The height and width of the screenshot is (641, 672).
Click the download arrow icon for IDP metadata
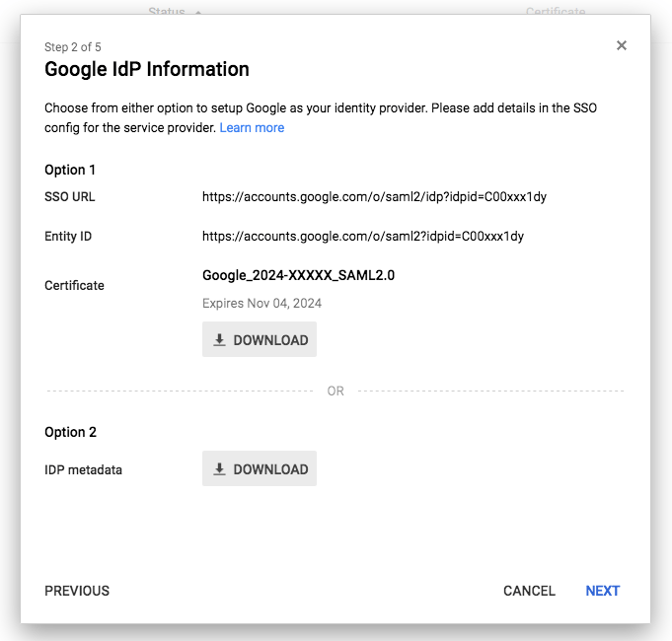219,468
